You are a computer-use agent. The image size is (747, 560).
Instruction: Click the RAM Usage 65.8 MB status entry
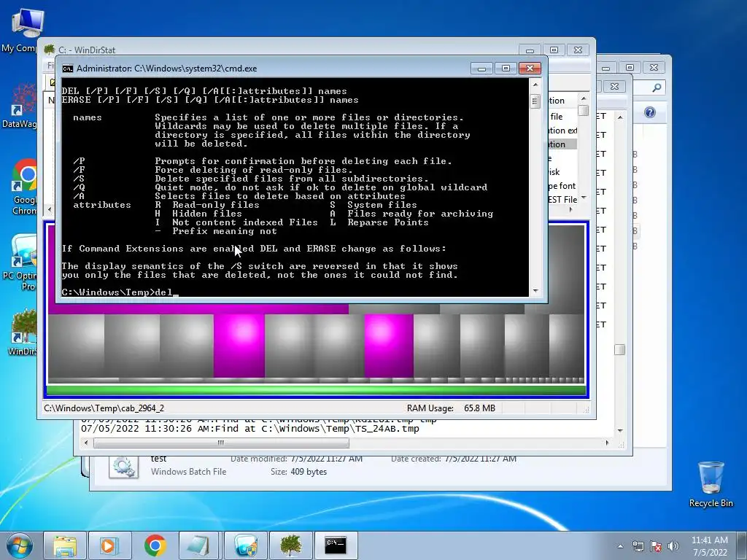tap(451, 408)
